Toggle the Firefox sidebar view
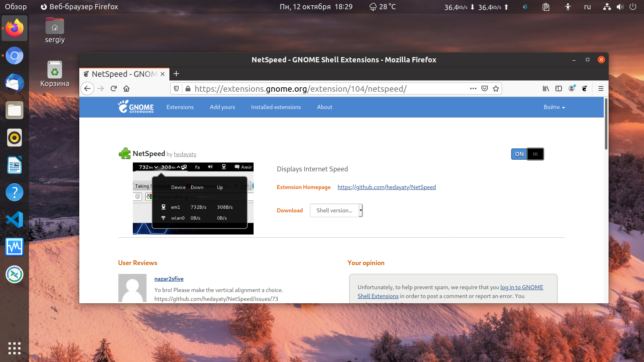644x362 pixels. (559, 88)
